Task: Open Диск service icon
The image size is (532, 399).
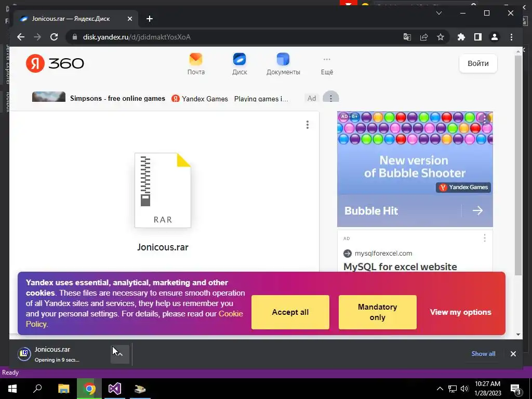Action: (x=240, y=64)
